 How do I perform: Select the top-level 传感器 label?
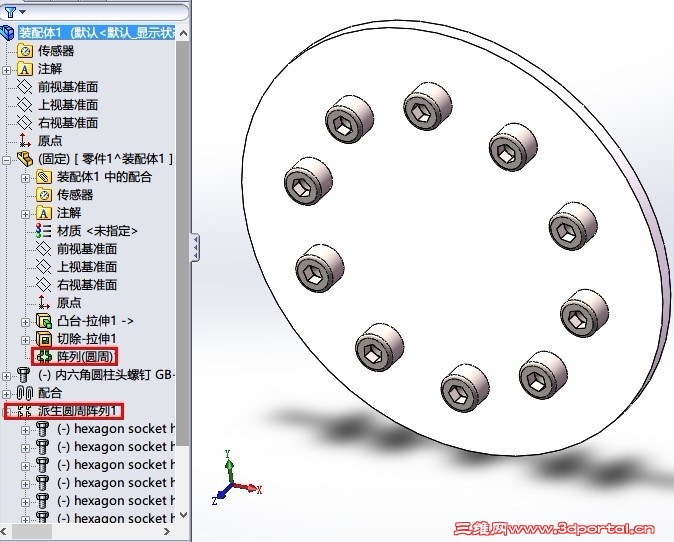pyautogui.click(x=56, y=51)
